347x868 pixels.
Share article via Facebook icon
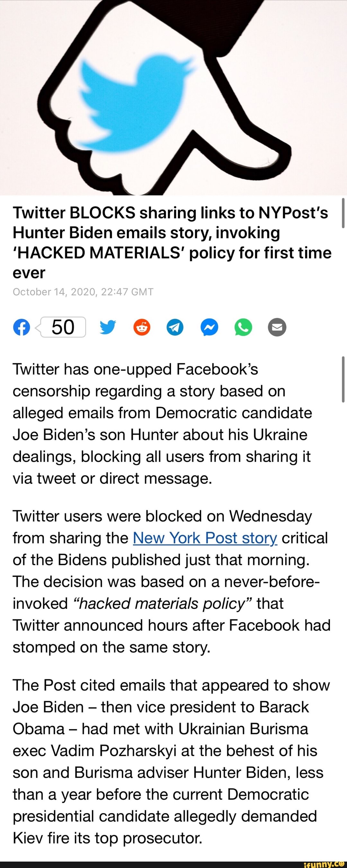22,327
